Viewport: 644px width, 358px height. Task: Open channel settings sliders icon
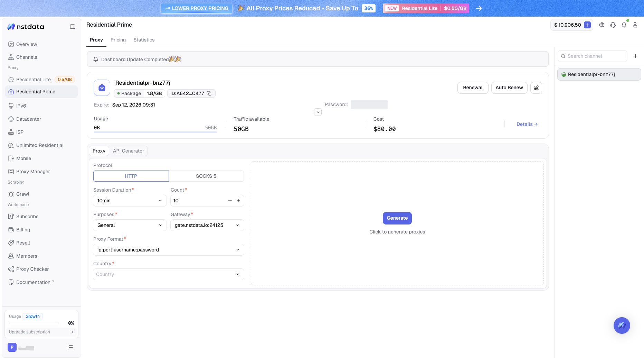pyautogui.click(x=536, y=88)
